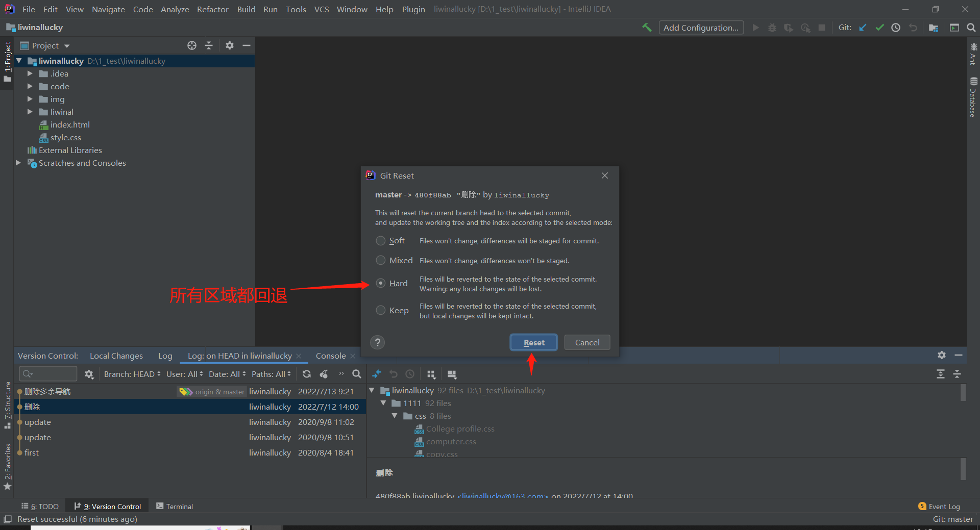Open the Date: All filter dropdown
980x530 pixels.
227,374
